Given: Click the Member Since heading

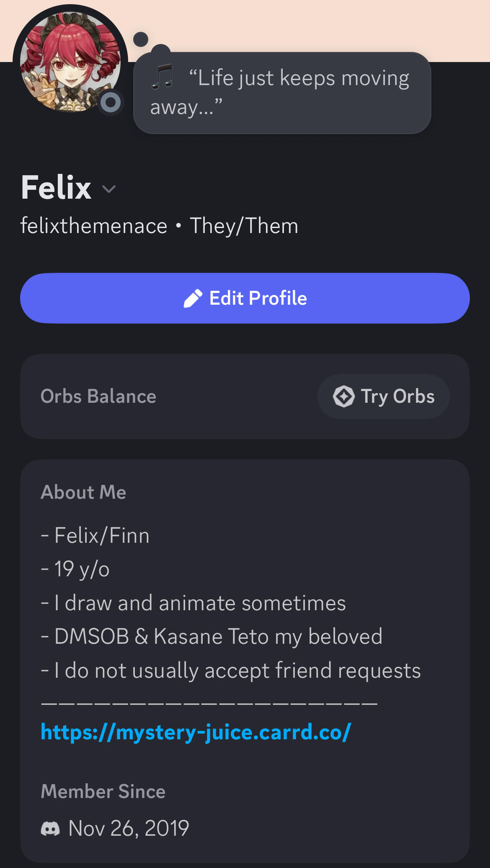Looking at the screenshot, I should (103, 791).
